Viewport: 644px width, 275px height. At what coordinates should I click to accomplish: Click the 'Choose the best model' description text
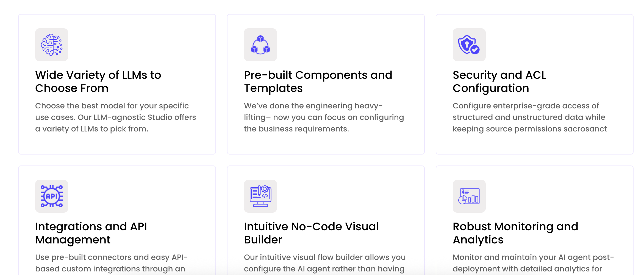point(115,117)
